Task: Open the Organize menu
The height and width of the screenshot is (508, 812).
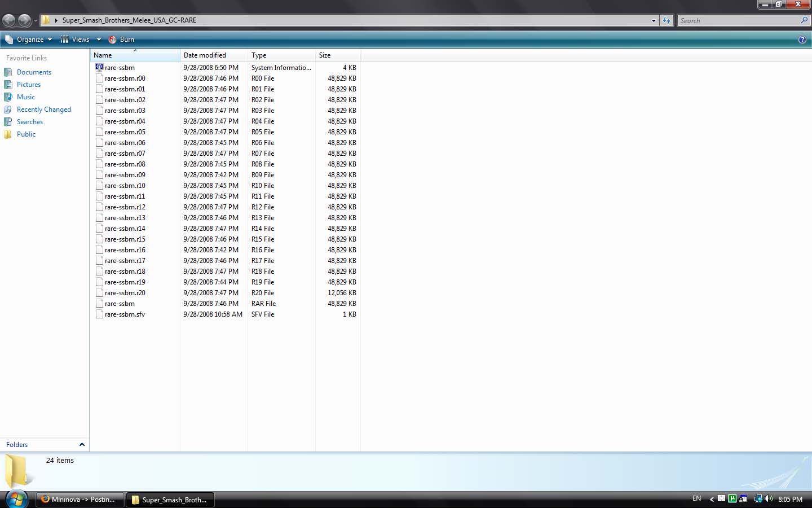Action: (x=29, y=40)
